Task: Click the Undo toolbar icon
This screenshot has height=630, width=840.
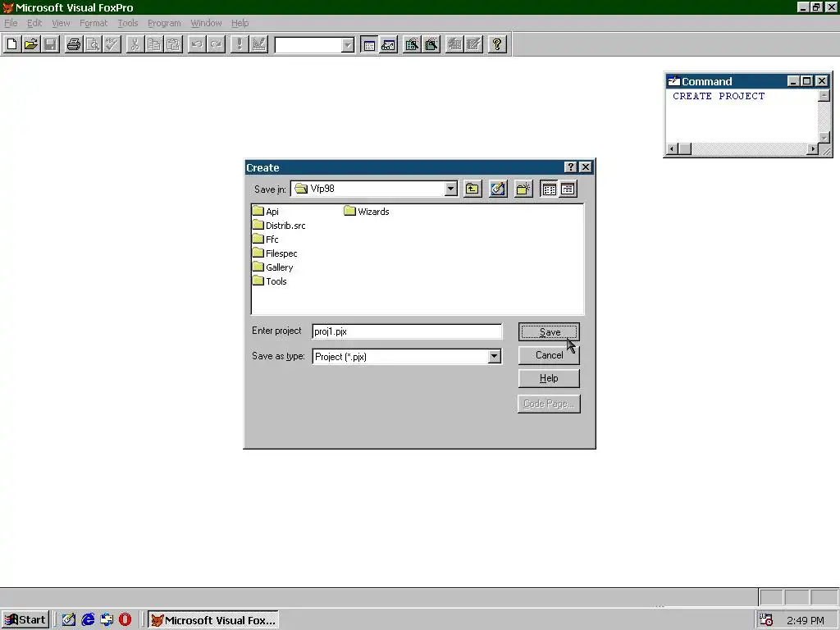Action: (x=197, y=44)
